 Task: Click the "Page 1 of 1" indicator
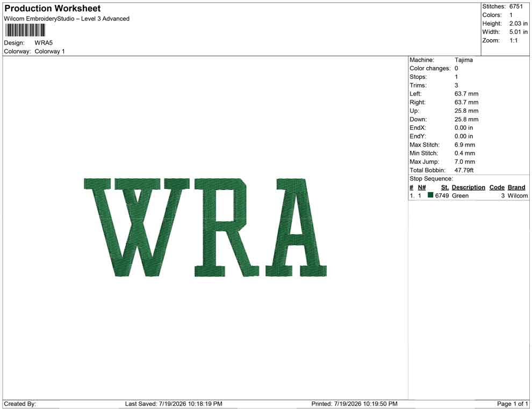512,404
